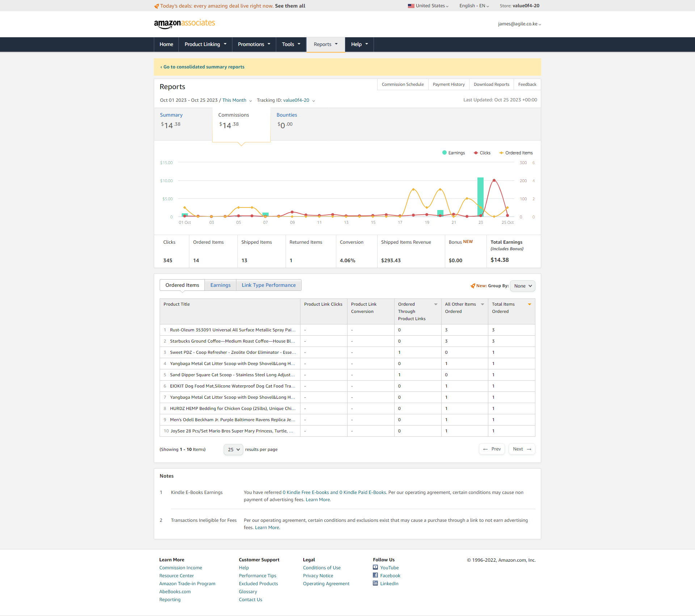This screenshot has height=616, width=695.
Task: Click the YouTube icon in the footer
Action: click(375, 567)
